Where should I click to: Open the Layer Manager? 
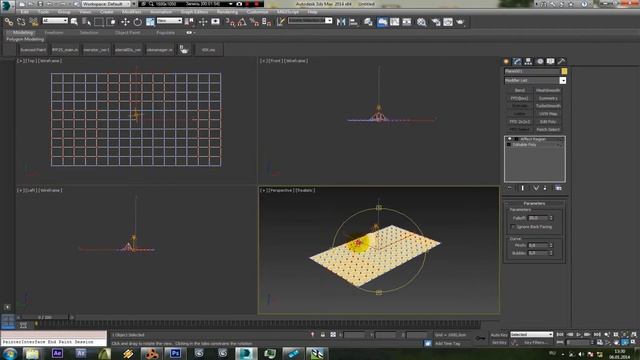(x=369, y=22)
